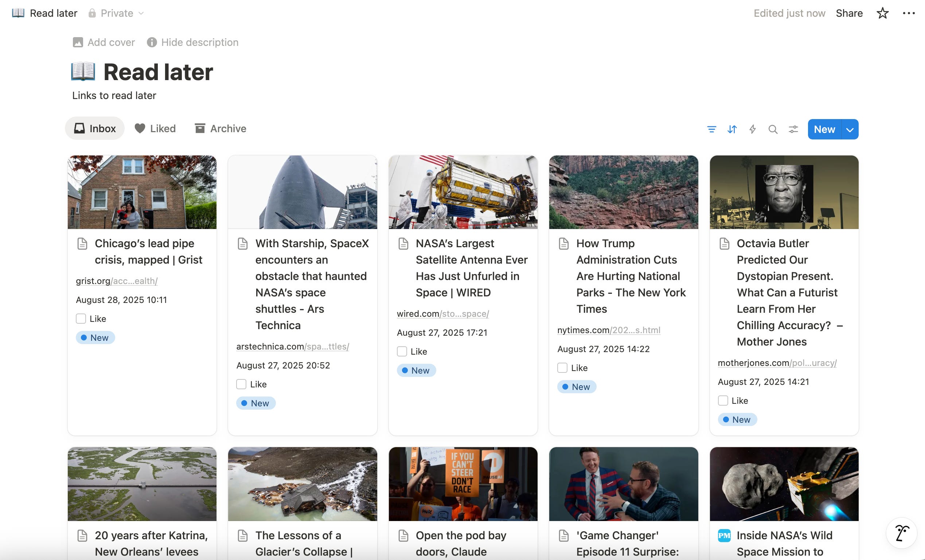Open automations lightning bolt icon
Screen dimensions: 925x560
752,129
